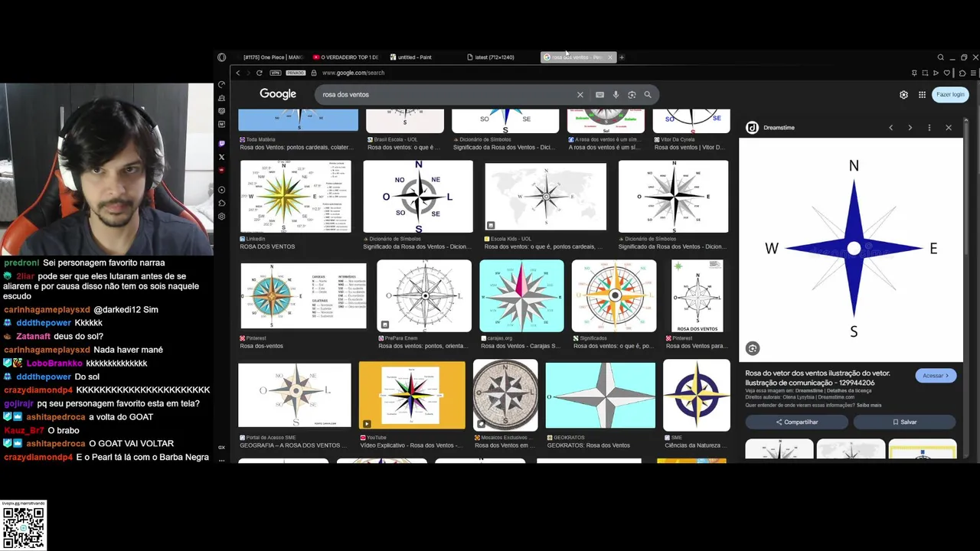Open the Saiba mais link

click(x=869, y=405)
